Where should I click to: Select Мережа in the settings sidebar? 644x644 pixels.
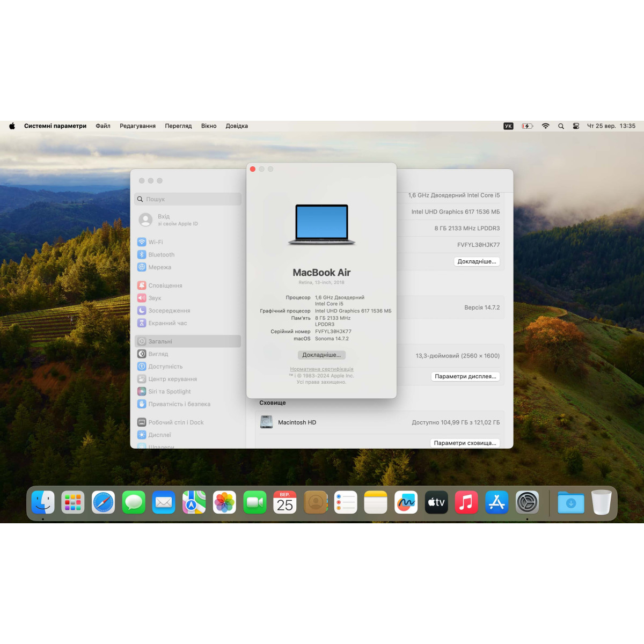coord(188,267)
